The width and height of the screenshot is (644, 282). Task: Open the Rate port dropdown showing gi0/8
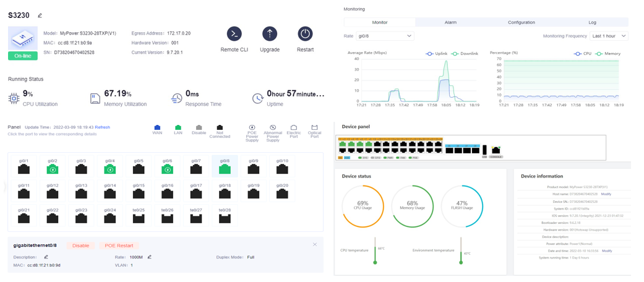point(385,36)
